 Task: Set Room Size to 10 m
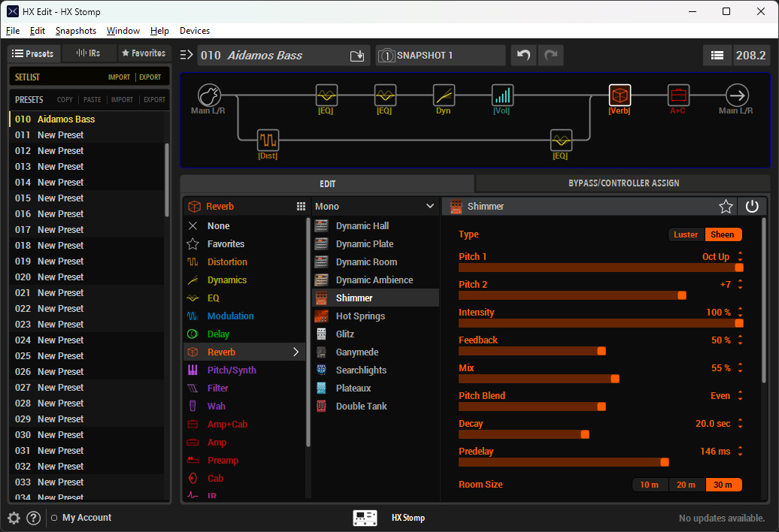pos(650,485)
